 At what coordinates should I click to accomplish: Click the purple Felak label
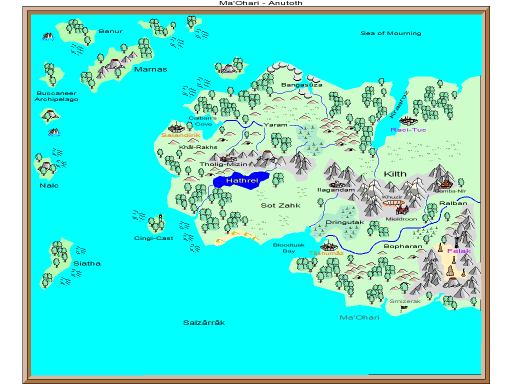pos(459,251)
